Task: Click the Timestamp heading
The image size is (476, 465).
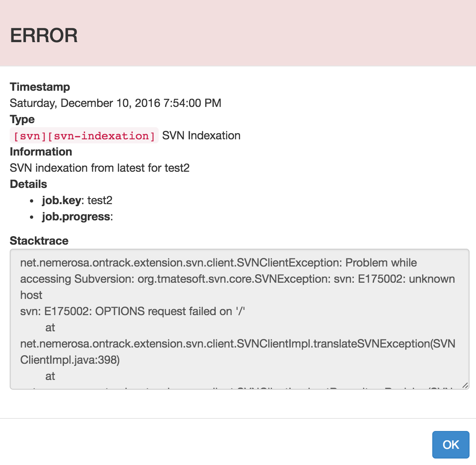Action: coord(40,87)
